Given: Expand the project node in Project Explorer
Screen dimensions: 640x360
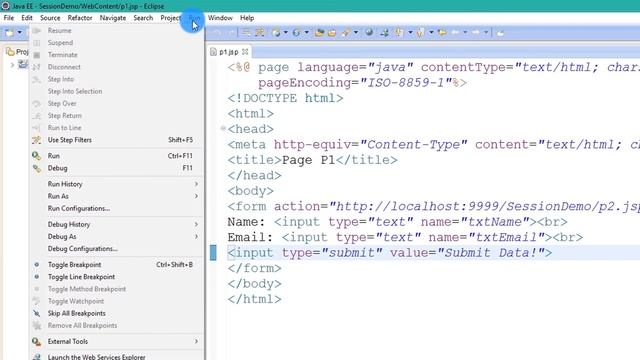Looking at the screenshot, I should pos(12,64).
